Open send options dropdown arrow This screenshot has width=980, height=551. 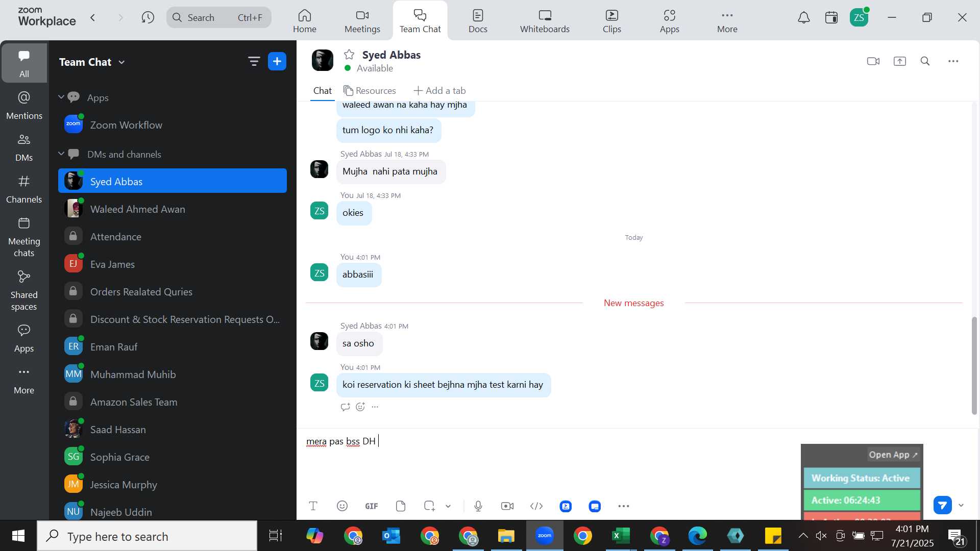961,505
